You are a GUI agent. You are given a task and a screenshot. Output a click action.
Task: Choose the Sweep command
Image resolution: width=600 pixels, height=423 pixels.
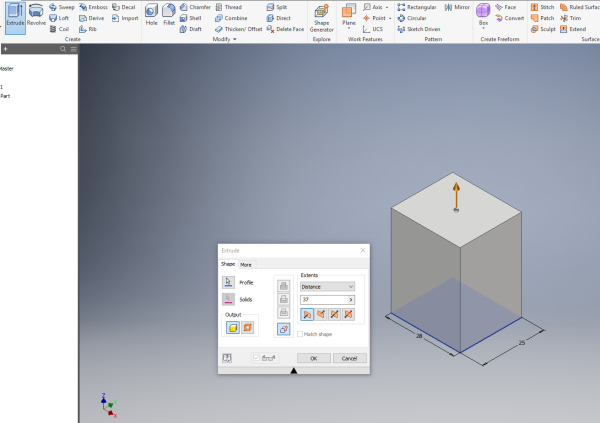[62, 7]
